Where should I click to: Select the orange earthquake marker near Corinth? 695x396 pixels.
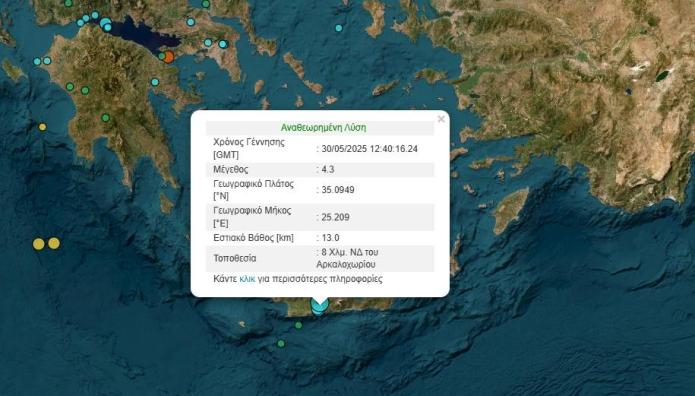[x=169, y=57]
